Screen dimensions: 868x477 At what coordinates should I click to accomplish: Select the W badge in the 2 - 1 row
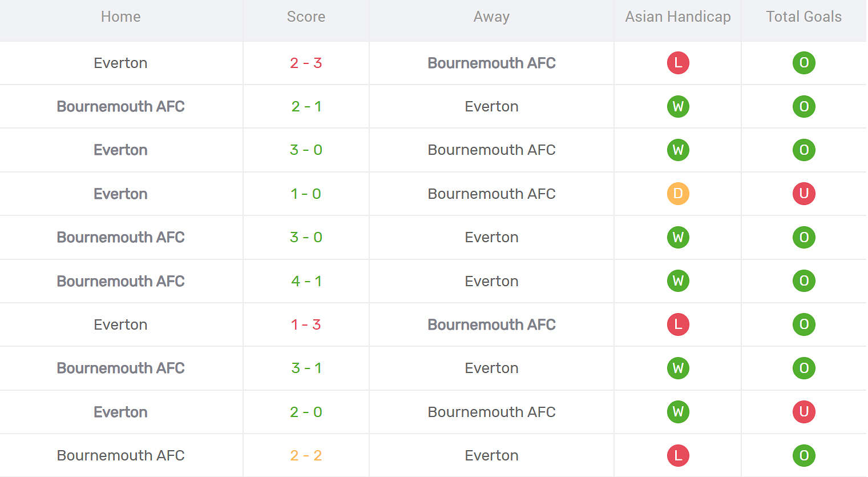tap(678, 106)
